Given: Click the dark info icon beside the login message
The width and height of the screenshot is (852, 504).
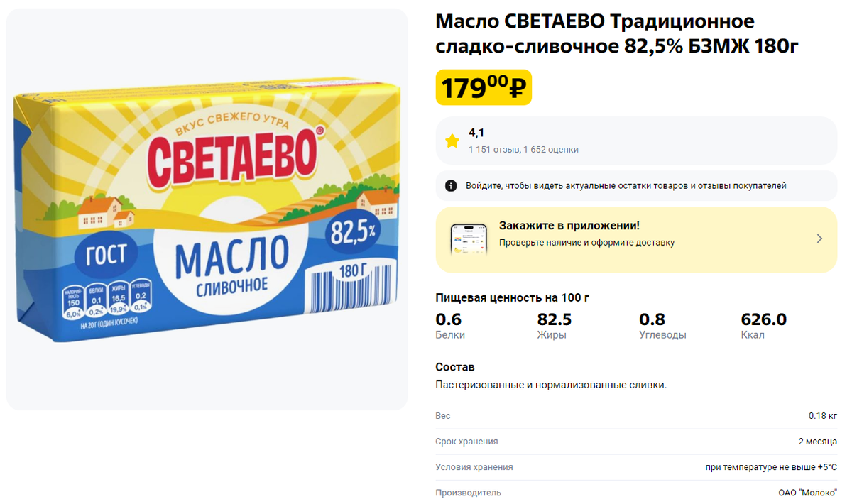Looking at the screenshot, I should click(451, 185).
